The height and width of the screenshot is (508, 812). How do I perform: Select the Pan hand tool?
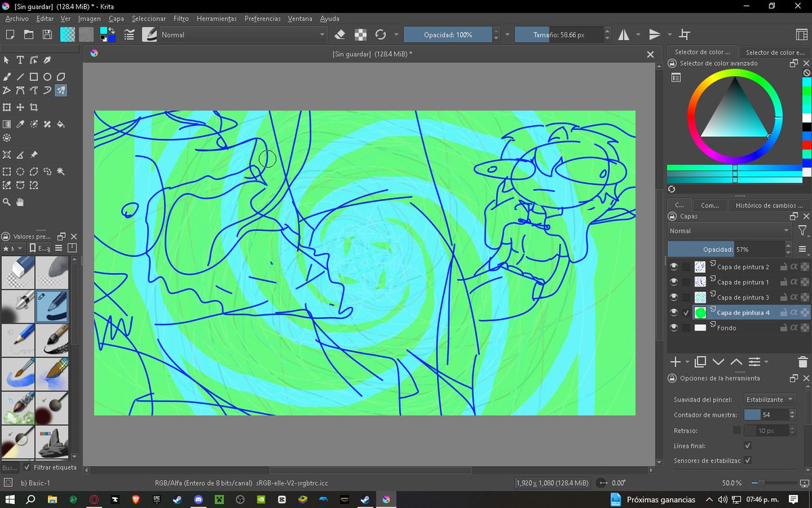(20, 202)
